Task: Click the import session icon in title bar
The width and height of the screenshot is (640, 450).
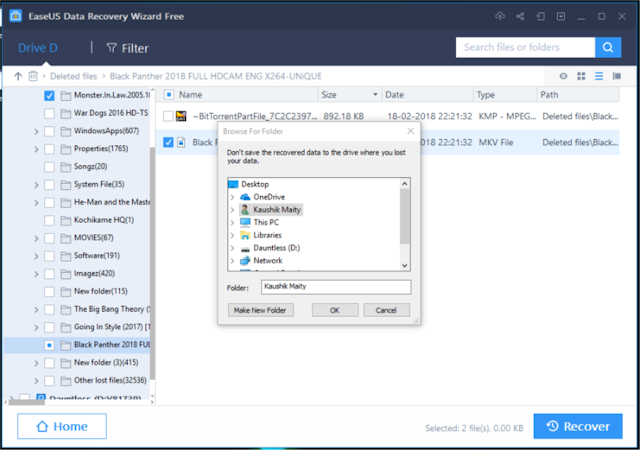Action: coord(540,16)
